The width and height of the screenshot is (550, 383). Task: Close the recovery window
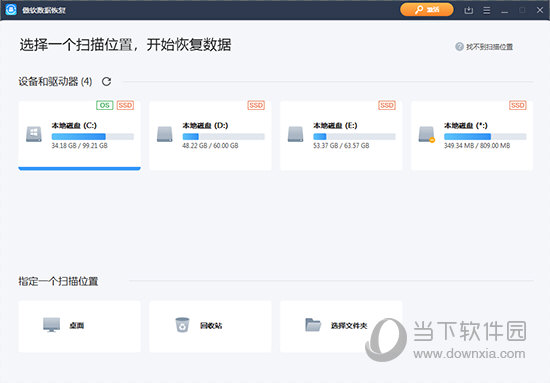540,10
